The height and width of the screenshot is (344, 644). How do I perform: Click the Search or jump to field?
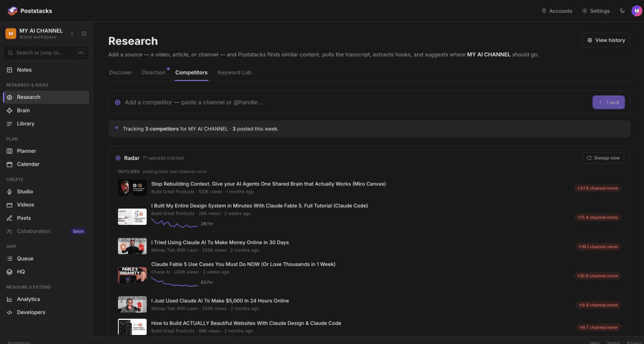click(46, 52)
